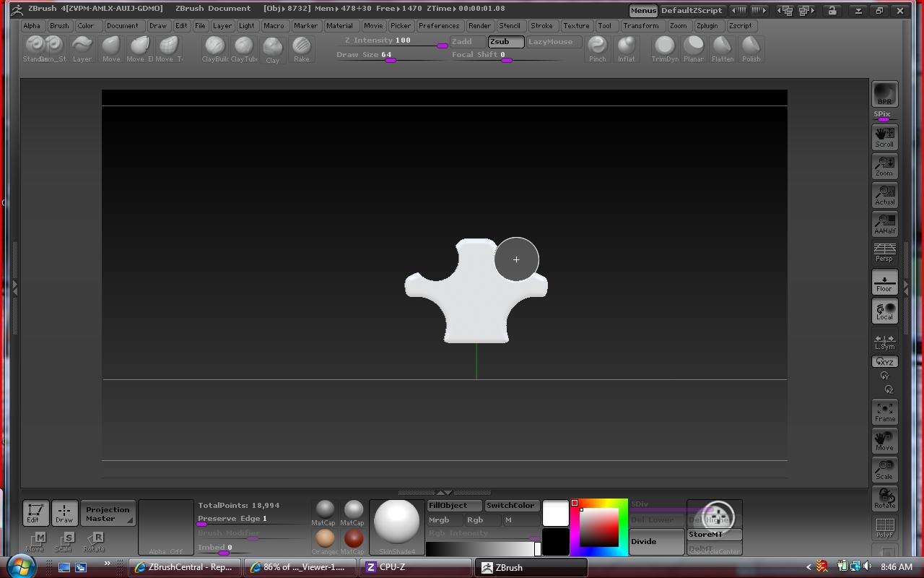Click the Draw Size slider
The width and height of the screenshot is (924, 578).
tap(393, 56)
